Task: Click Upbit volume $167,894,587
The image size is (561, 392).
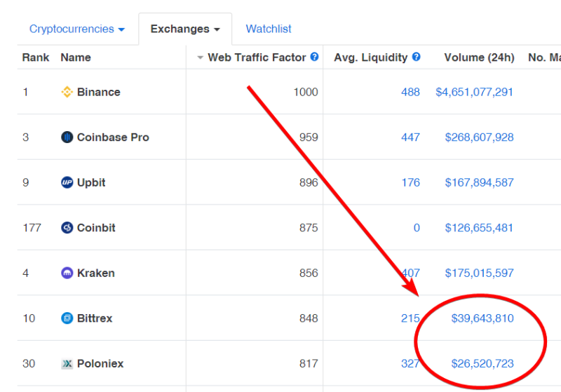Action: (479, 183)
